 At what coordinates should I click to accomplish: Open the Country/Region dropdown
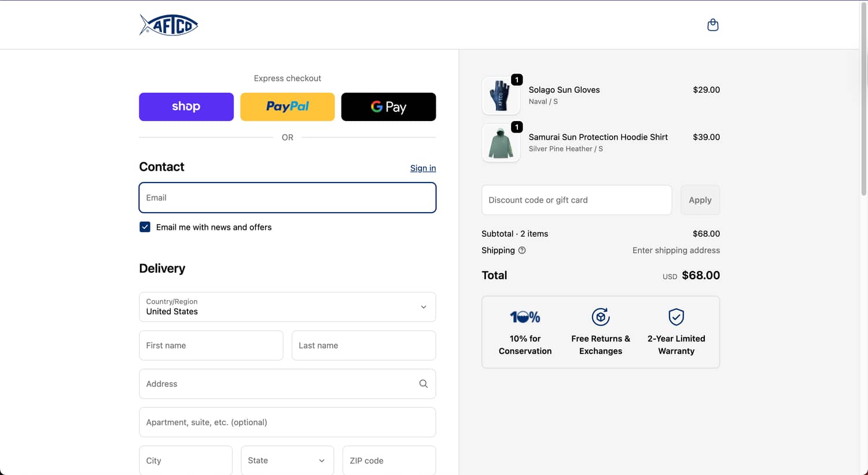287,307
